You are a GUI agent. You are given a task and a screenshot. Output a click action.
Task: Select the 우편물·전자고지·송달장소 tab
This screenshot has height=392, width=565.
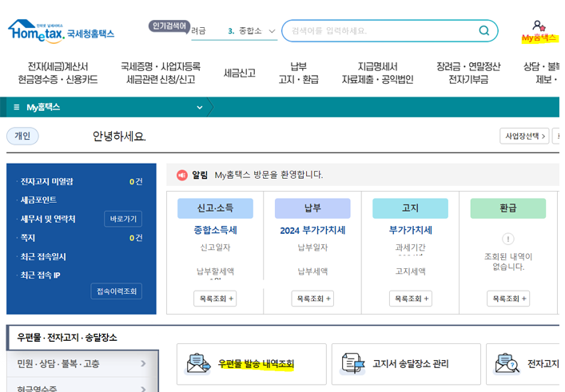click(x=83, y=338)
